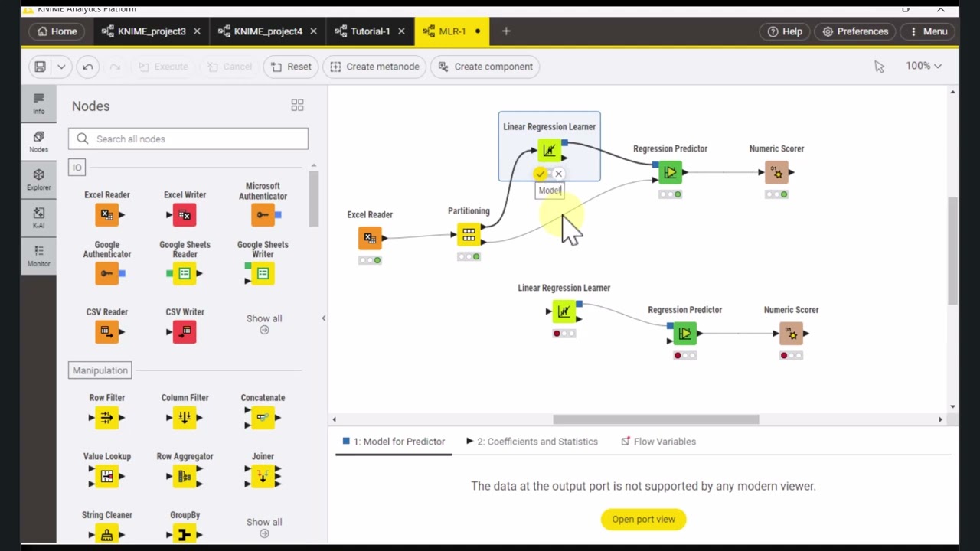
Task: Select the Concatenate node icon
Action: pyautogui.click(x=263, y=417)
